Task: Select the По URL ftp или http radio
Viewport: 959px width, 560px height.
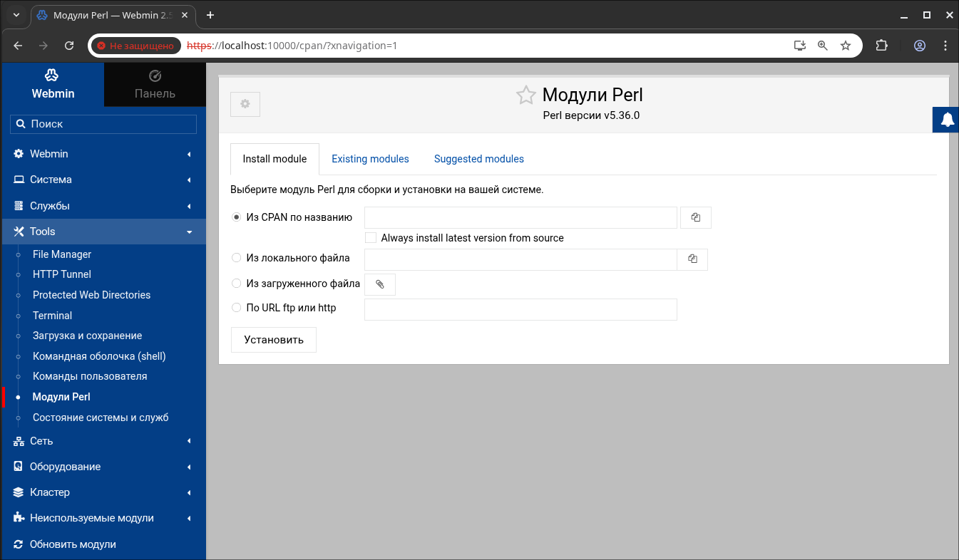Action: [237, 308]
